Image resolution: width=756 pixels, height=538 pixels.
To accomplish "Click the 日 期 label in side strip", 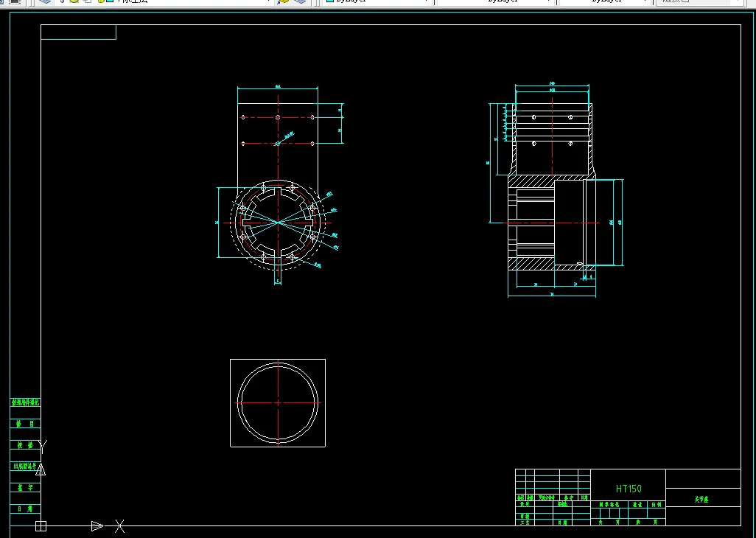I will tap(25, 509).
